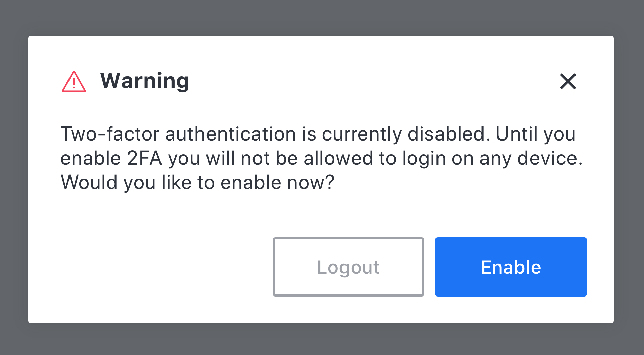The width and height of the screenshot is (644, 355).
Task: Dismiss the 2FA warning using the X icon
Action: [x=568, y=82]
